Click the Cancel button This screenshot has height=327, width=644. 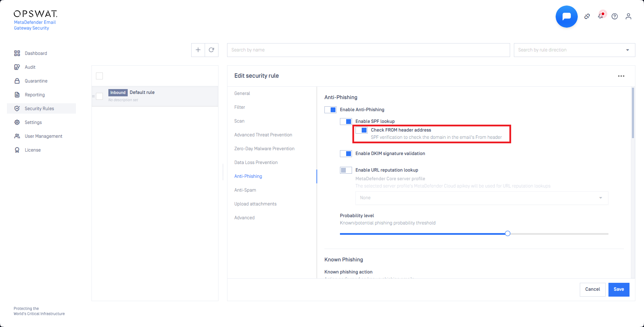[593, 289]
